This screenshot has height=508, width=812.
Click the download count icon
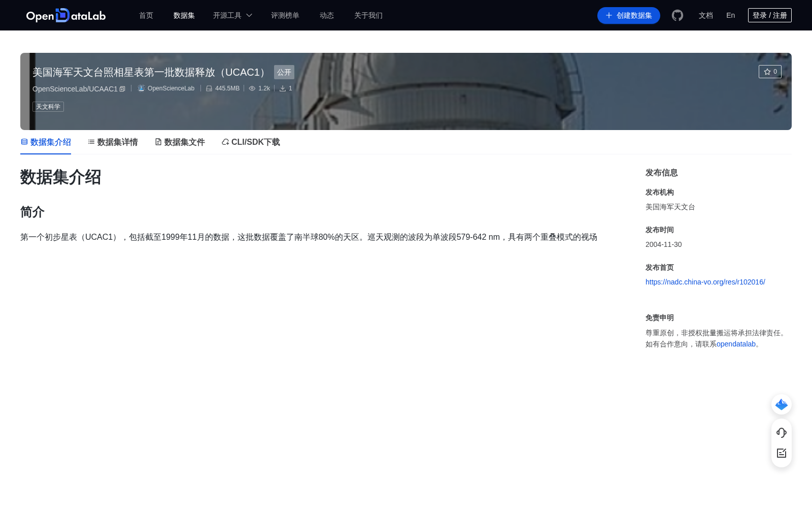click(x=283, y=88)
